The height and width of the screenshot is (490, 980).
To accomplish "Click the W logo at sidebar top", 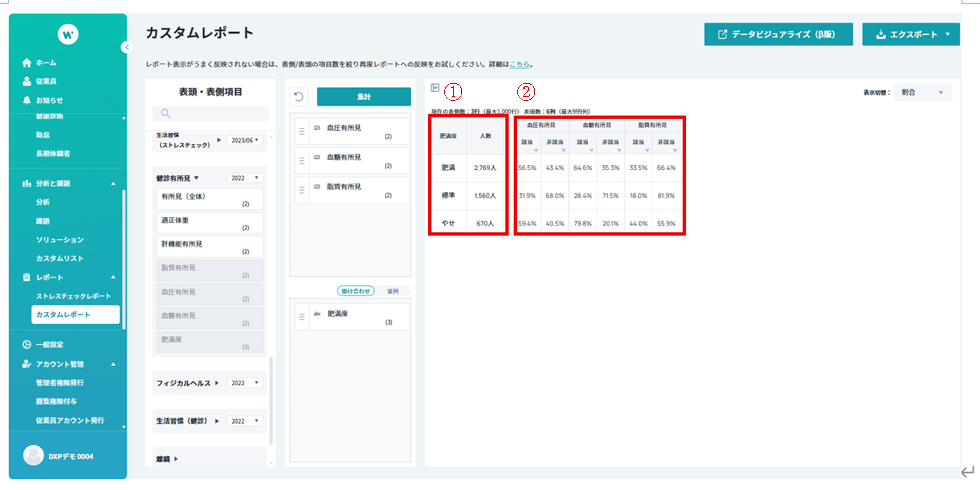I will [x=68, y=34].
